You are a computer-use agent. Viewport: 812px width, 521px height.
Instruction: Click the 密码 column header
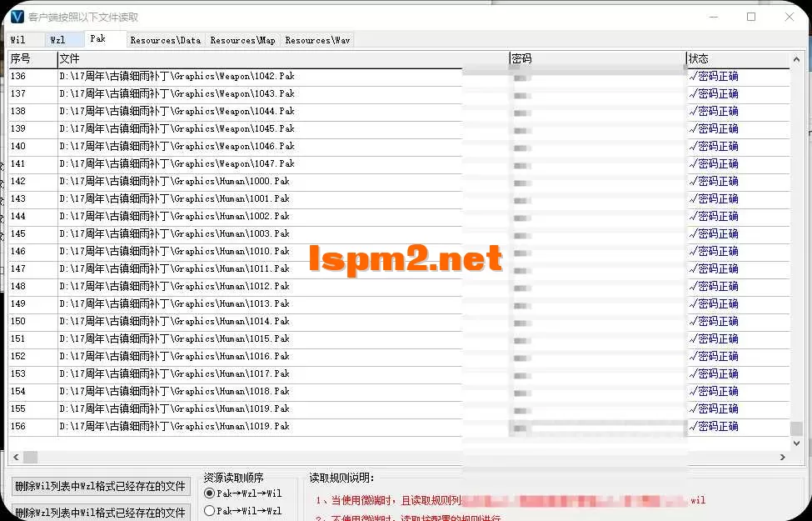598,59
